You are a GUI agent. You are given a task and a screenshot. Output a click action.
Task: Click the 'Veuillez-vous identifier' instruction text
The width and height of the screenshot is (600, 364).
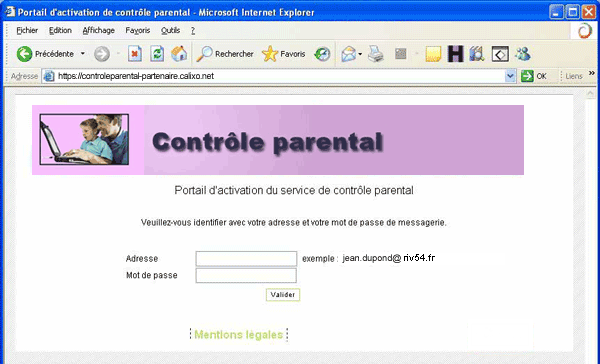coord(293,222)
